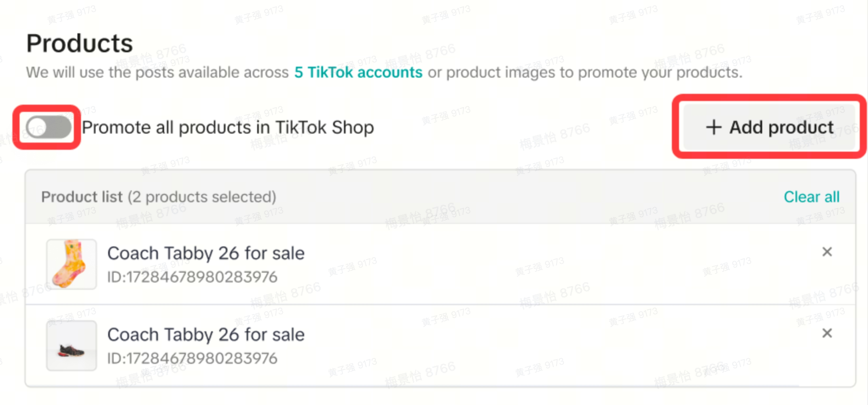This screenshot has height=405, width=868.
Task: Open the 5 TikTok accounts link
Action: (358, 72)
